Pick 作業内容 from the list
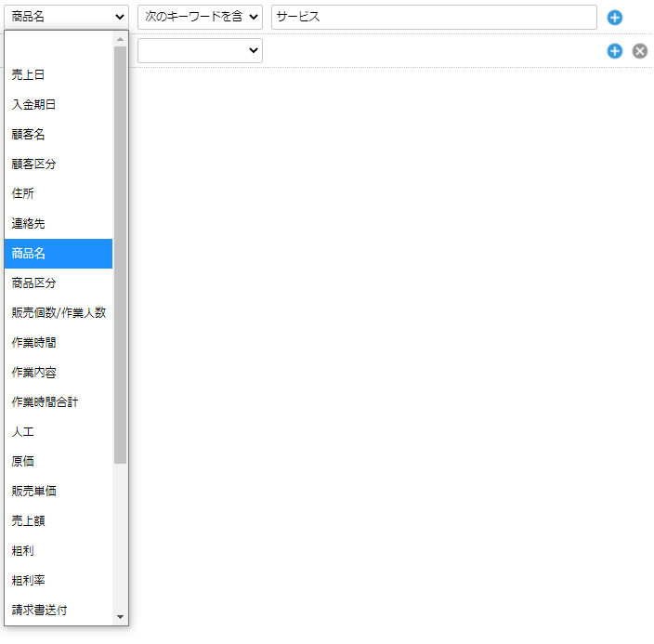Image resolution: width=654 pixels, height=644 pixels. (59, 373)
